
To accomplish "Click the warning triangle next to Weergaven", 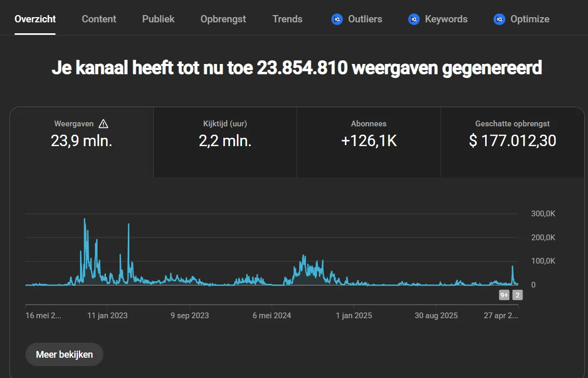I will [103, 124].
